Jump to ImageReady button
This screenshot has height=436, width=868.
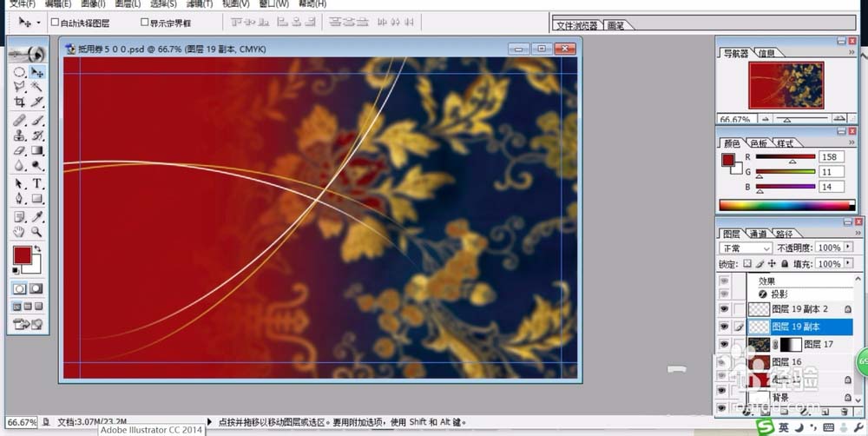point(29,324)
